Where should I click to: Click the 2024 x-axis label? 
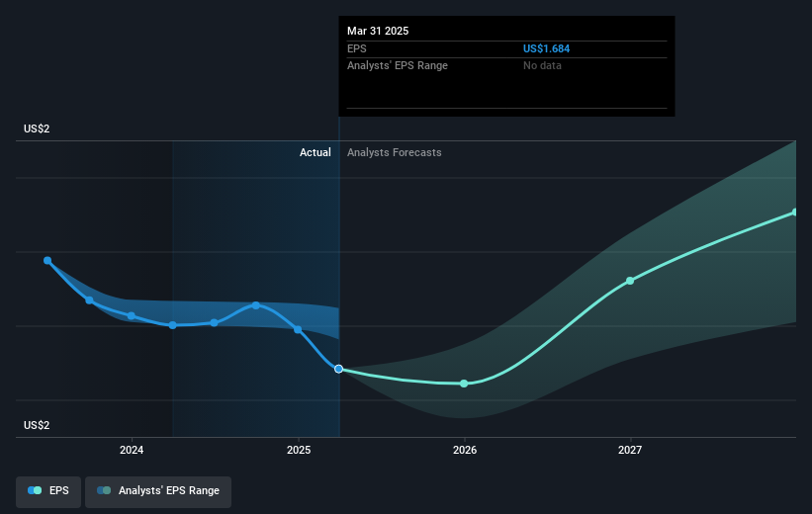[x=132, y=451]
